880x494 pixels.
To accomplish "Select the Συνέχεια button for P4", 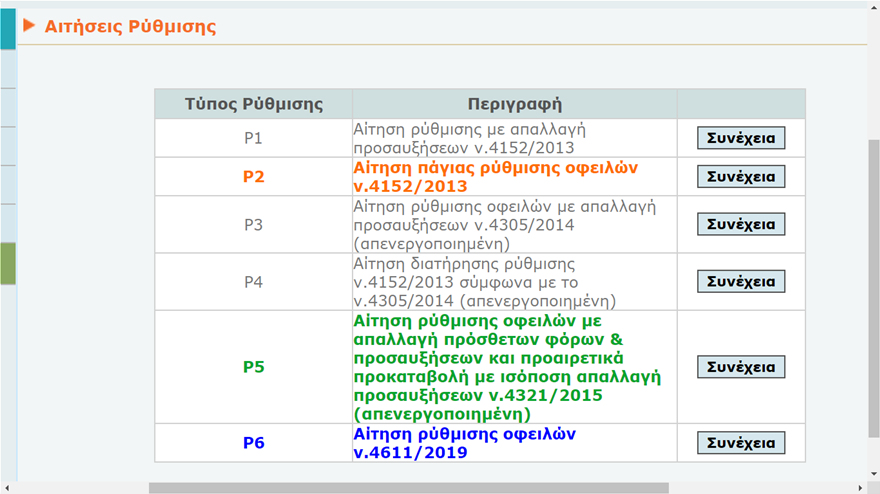I will (741, 282).
